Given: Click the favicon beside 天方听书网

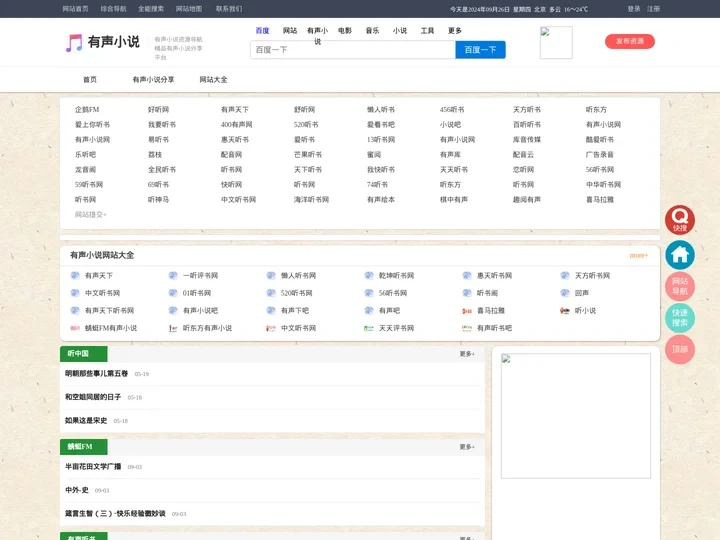Looking at the screenshot, I should (x=565, y=276).
